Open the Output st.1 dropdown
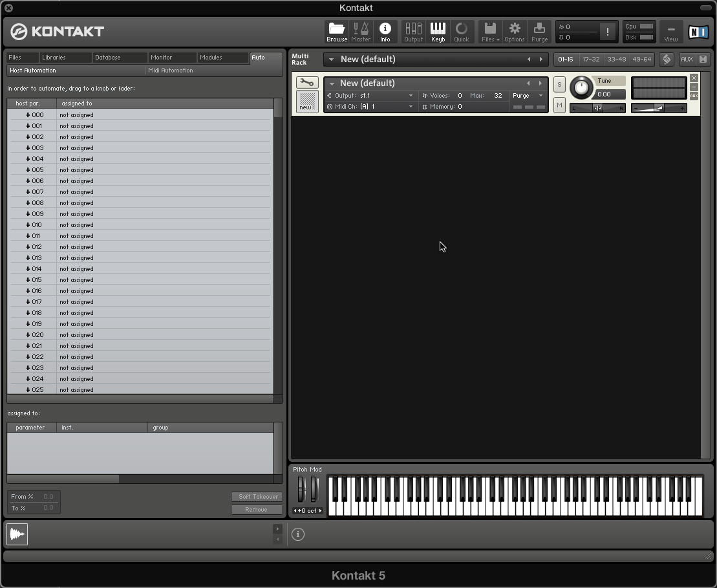 [370, 96]
